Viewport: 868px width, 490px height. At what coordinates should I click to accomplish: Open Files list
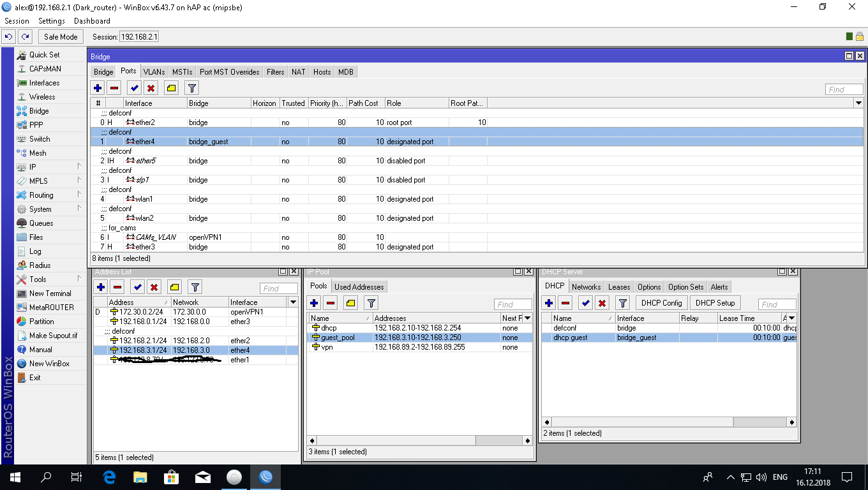tap(36, 237)
